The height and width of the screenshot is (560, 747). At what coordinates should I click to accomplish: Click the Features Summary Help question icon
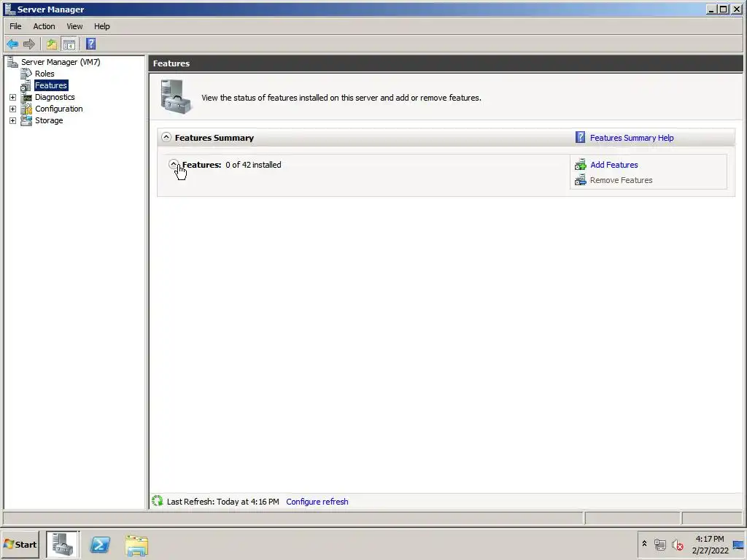point(580,138)
